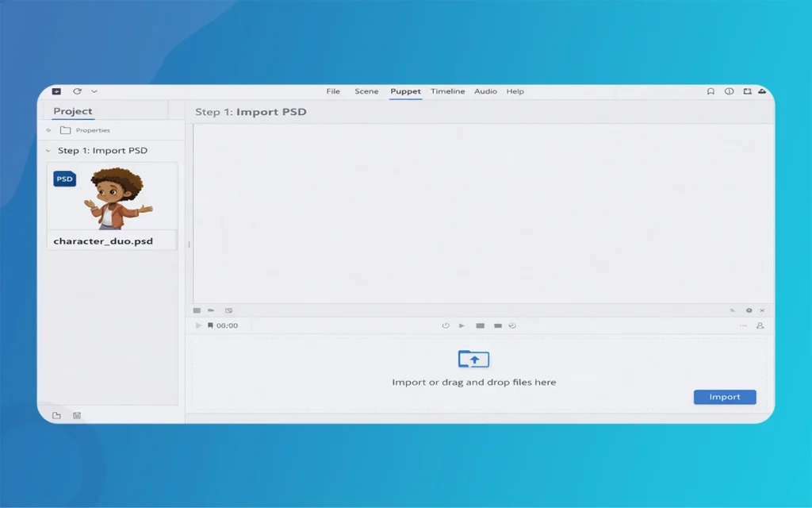Click the bookmark icon at top right
The height and width of the screenshot is (508, 812).
710,91
